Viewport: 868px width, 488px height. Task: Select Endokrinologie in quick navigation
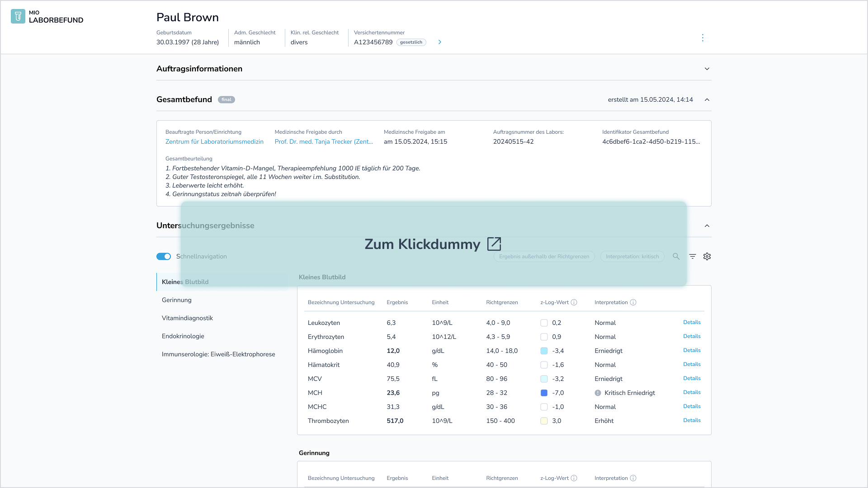(x=183, y=336)
